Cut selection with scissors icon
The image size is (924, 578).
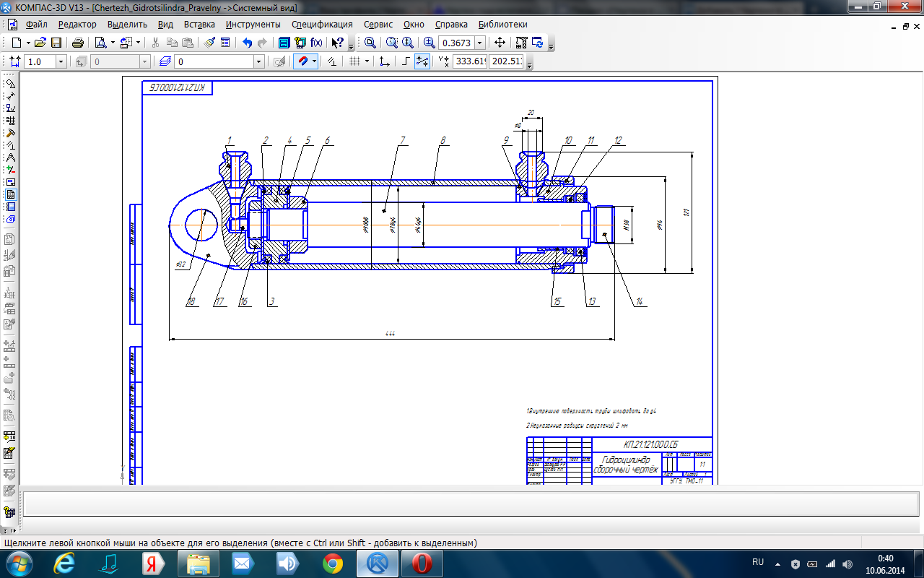coord(155,43)
